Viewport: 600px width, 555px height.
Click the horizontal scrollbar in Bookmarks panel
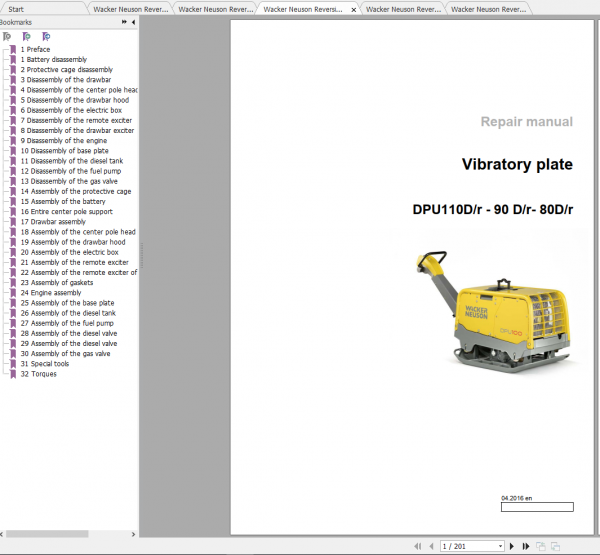[47, 534]
